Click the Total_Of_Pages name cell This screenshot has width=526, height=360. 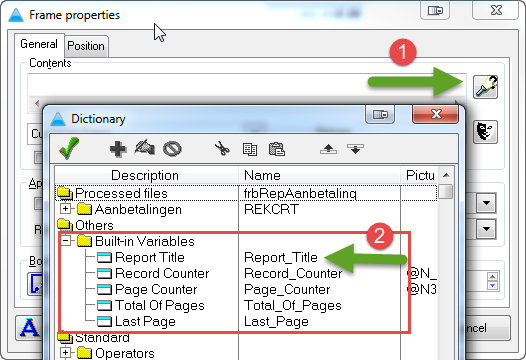[293, 306]
